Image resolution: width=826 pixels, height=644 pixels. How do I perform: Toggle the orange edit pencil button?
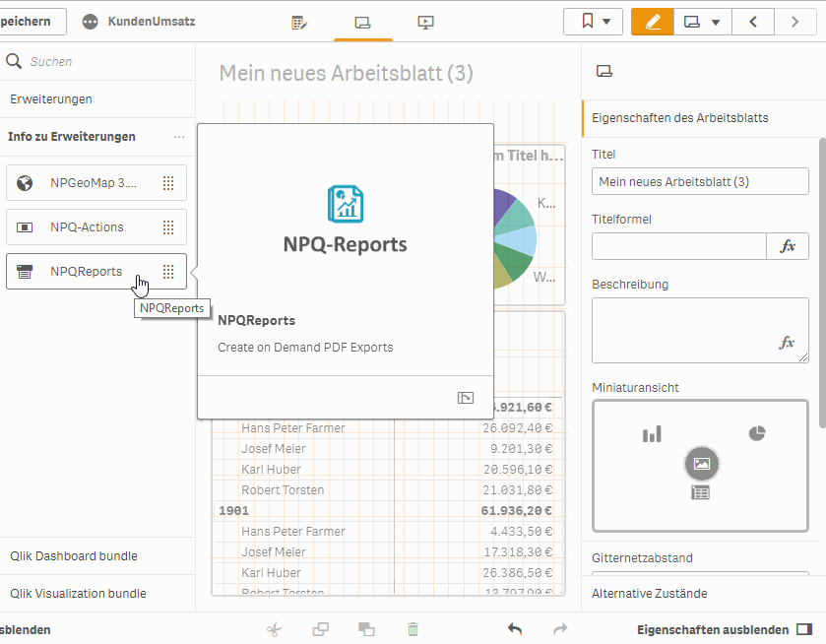click(652, 22)
